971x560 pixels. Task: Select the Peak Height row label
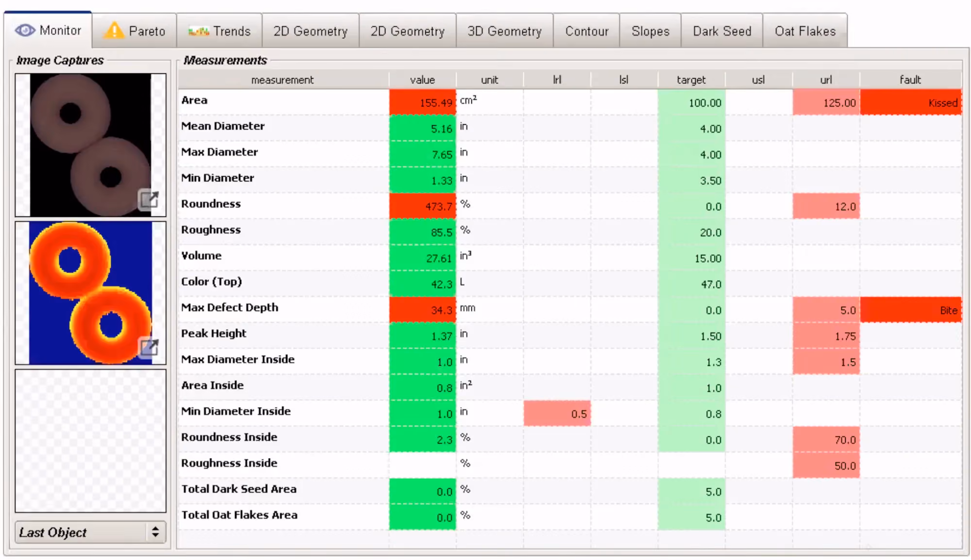point(214,333)
